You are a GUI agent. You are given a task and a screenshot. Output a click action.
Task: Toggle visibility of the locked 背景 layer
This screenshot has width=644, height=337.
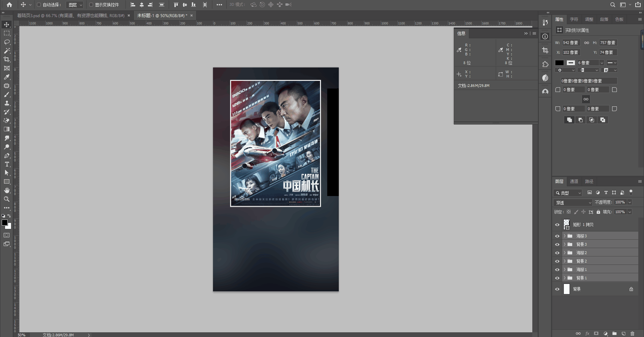(557, 289)
